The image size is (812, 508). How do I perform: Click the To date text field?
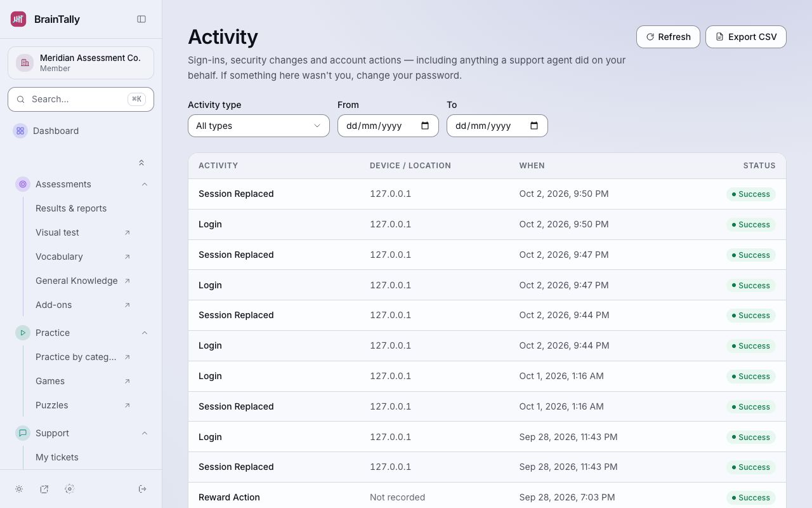tap(497, 126)
